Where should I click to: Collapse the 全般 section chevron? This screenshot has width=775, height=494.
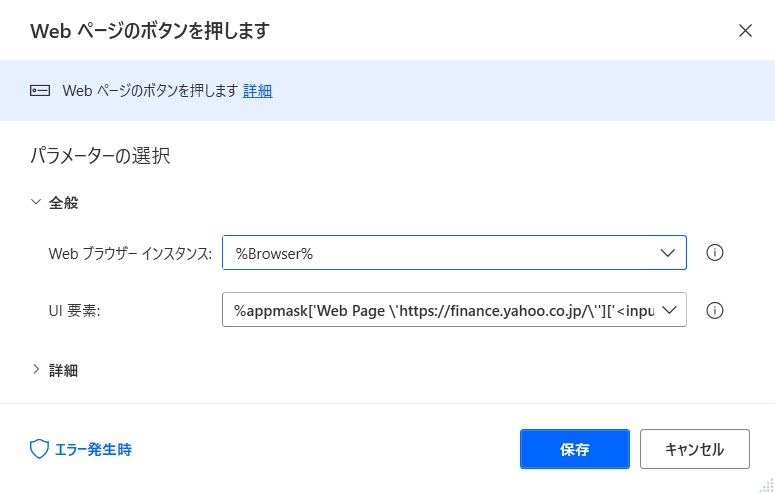point(36,202)
